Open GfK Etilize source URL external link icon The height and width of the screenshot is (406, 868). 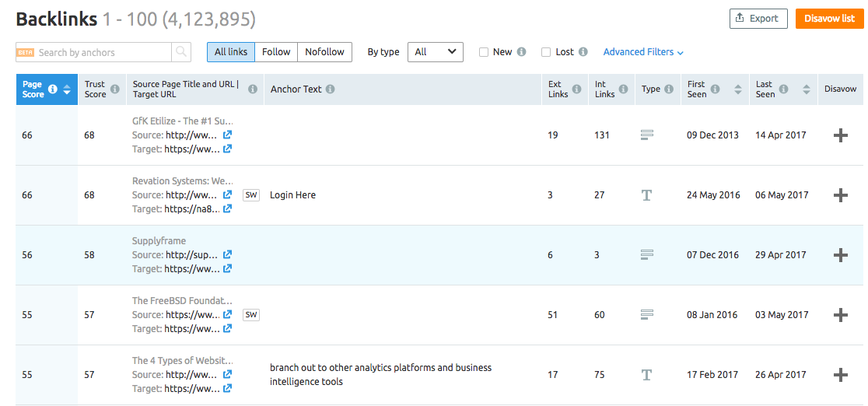click(227, 135)
